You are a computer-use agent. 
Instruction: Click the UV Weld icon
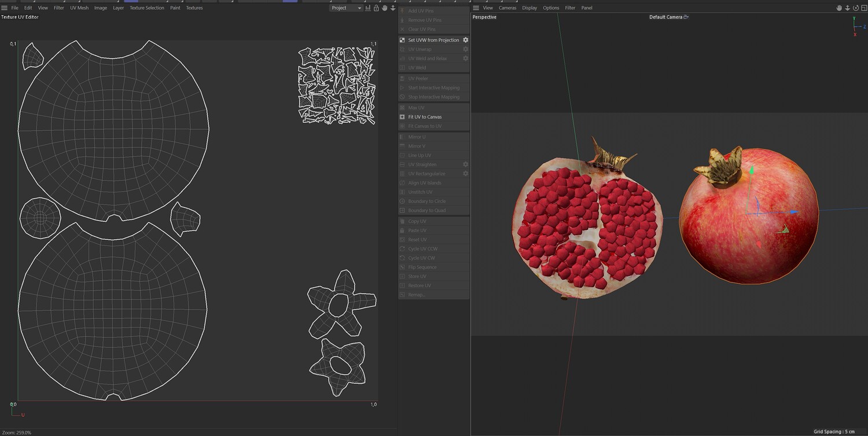tap(403, 68)
